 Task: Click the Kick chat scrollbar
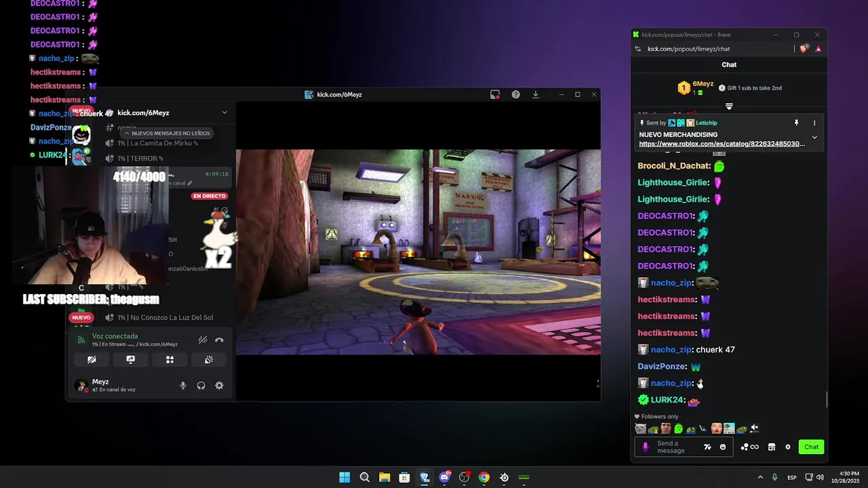pos(826,400)
